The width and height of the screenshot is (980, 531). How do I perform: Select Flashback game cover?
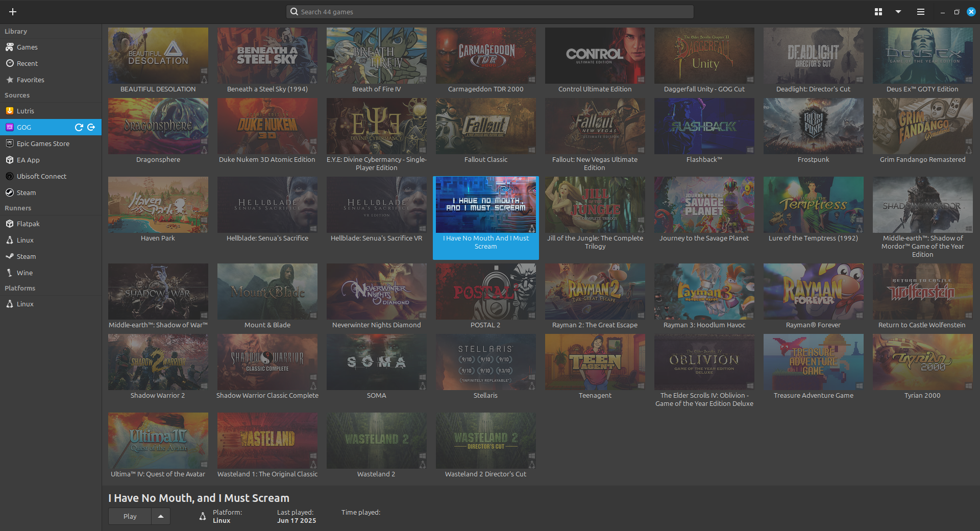pyautogui.click(x=704, y=126)
